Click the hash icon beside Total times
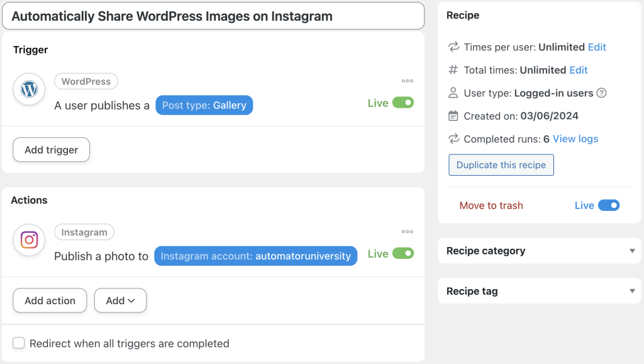The image size is (644, 364). point(452,70)
